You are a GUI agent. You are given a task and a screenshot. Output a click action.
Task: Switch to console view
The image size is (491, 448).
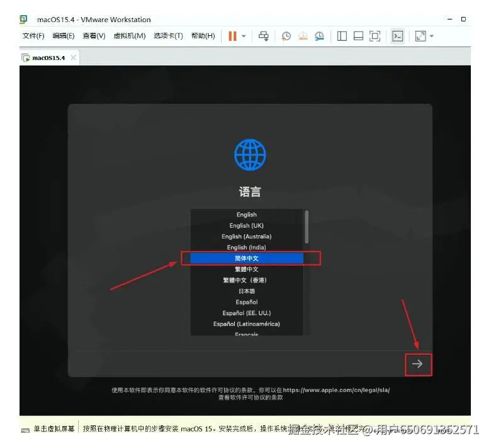pos(398,36)
